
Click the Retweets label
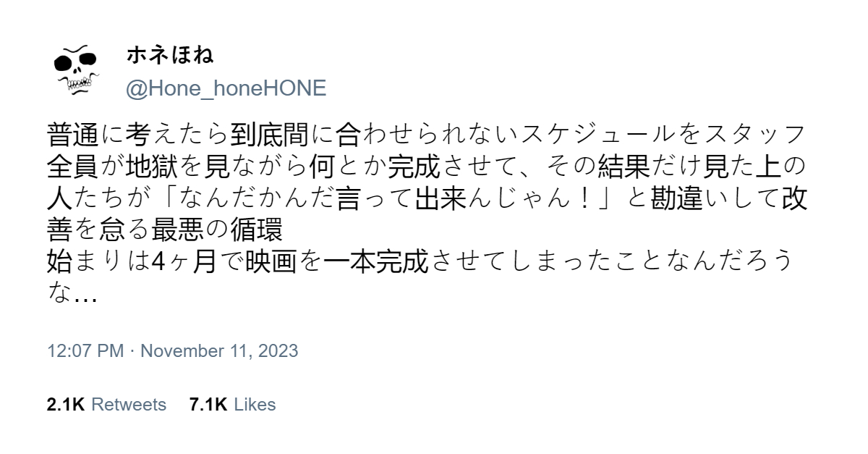coord(128,405)
